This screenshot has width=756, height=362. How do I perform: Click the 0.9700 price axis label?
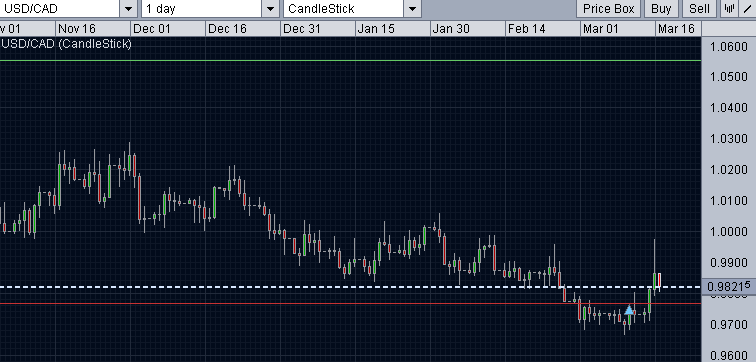pos(729,324)
